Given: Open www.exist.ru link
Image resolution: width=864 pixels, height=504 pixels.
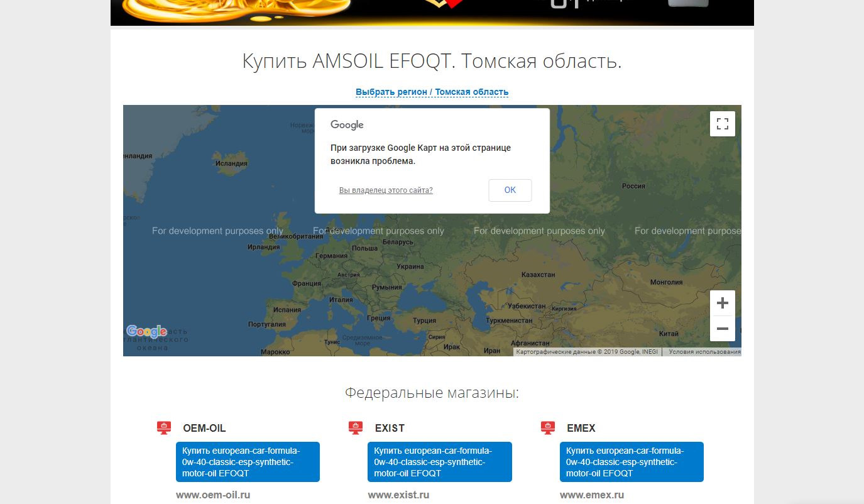Looking at the screenshot, I should pyautogui.click(x=398, y=495).
